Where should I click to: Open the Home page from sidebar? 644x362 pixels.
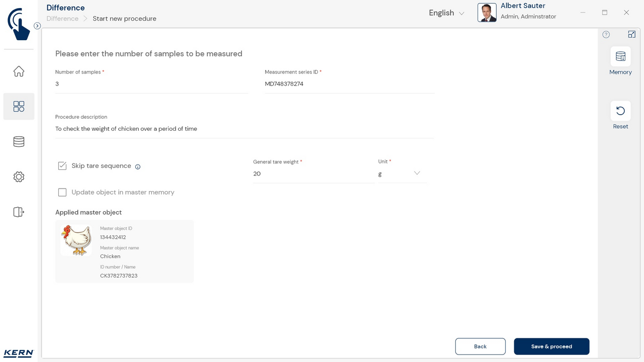(x=19, y=71)
